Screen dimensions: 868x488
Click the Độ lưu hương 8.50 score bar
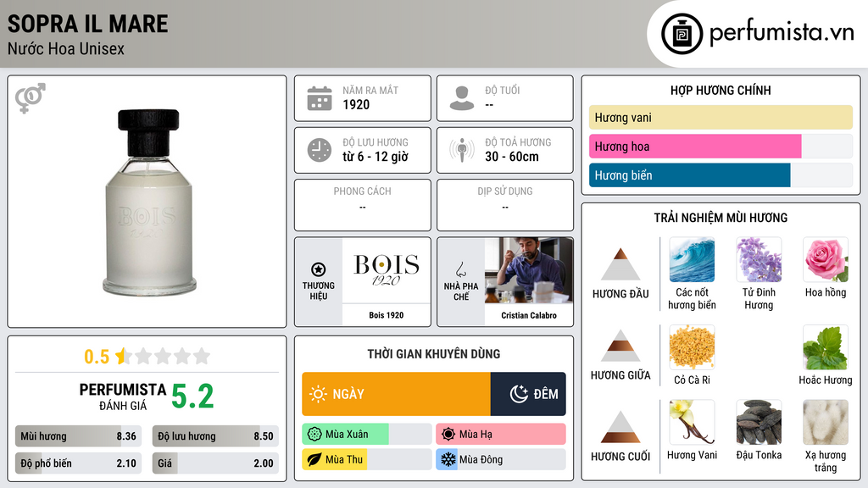[216, 436]
